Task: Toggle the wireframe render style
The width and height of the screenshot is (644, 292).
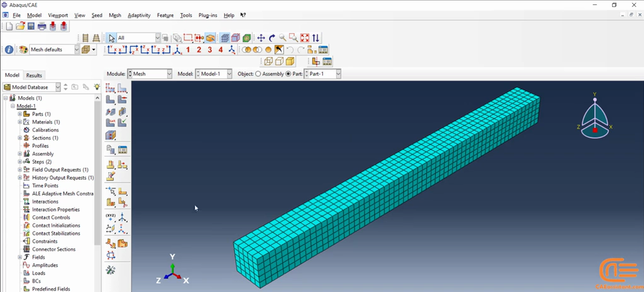Action: (269, 61)
